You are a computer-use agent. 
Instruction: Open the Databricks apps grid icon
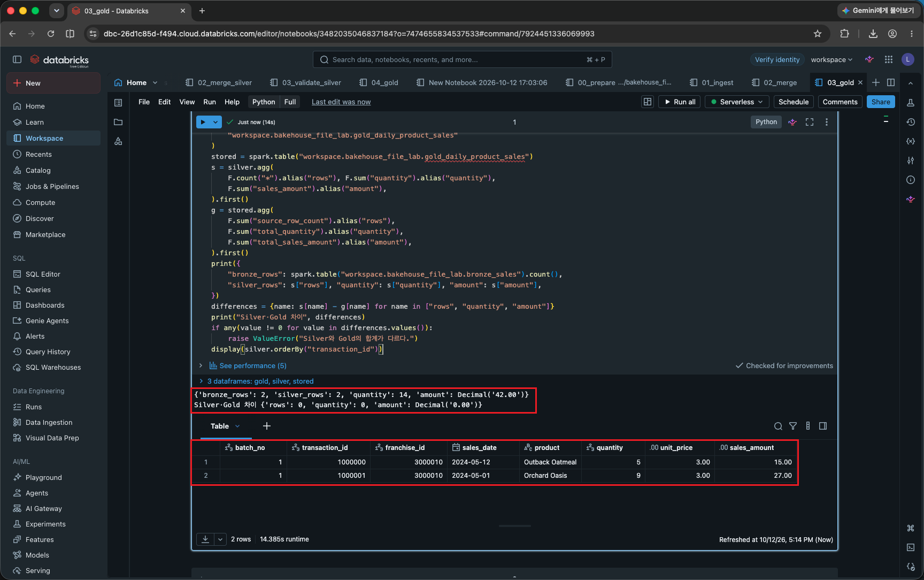click(x=889, y=59)
